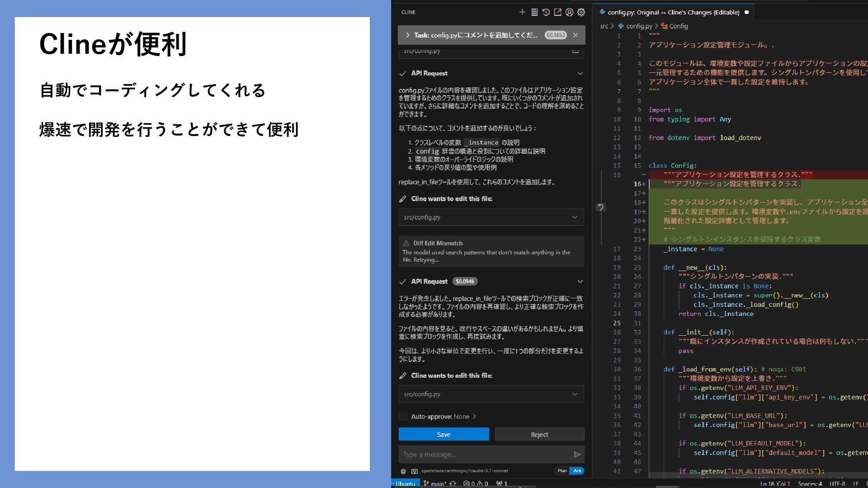This screenshot has height=488, width=868.
Task: Click the add image camera icon
Action: coord(414,471)
